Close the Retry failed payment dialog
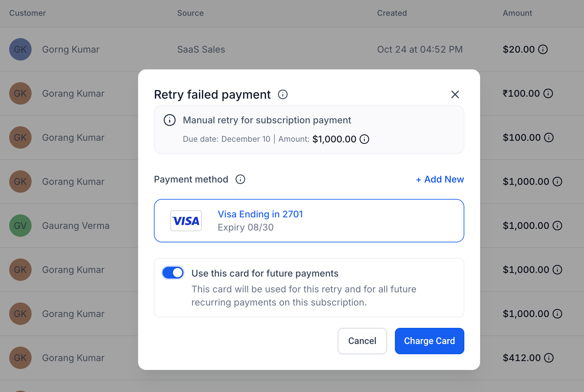 [x=455, y=95]
